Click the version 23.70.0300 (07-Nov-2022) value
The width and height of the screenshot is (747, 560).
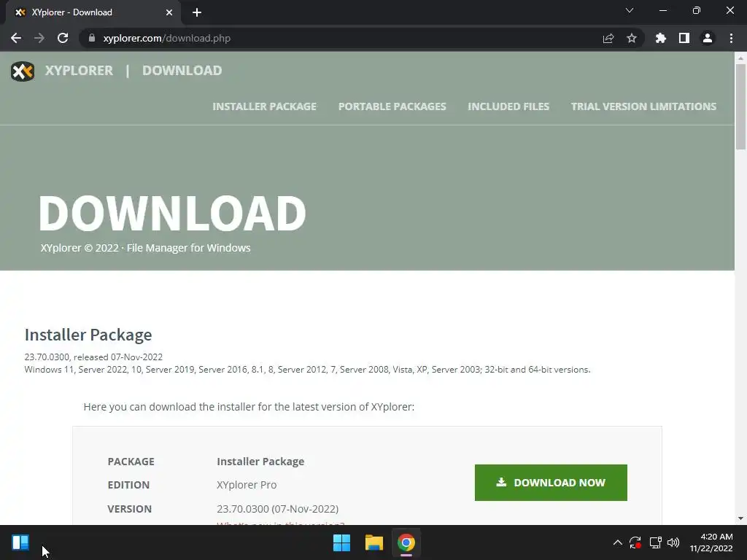(277, 509)
